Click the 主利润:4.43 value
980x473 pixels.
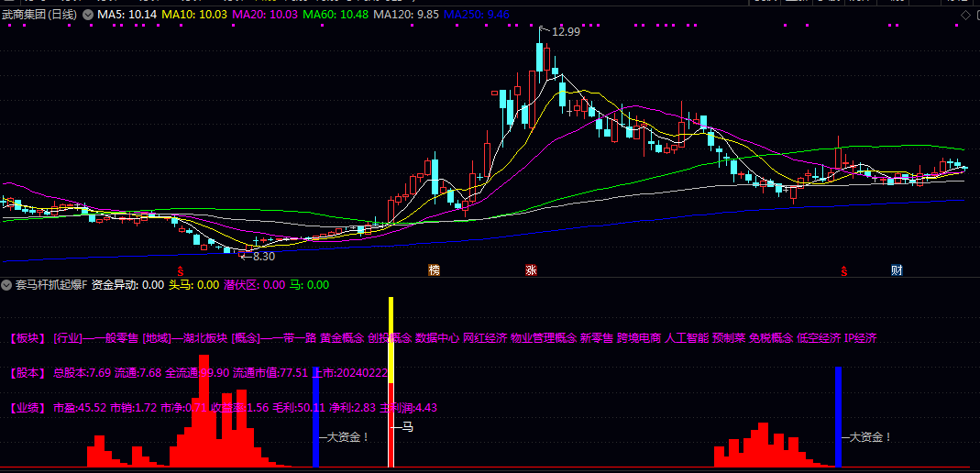click(408, 408)
